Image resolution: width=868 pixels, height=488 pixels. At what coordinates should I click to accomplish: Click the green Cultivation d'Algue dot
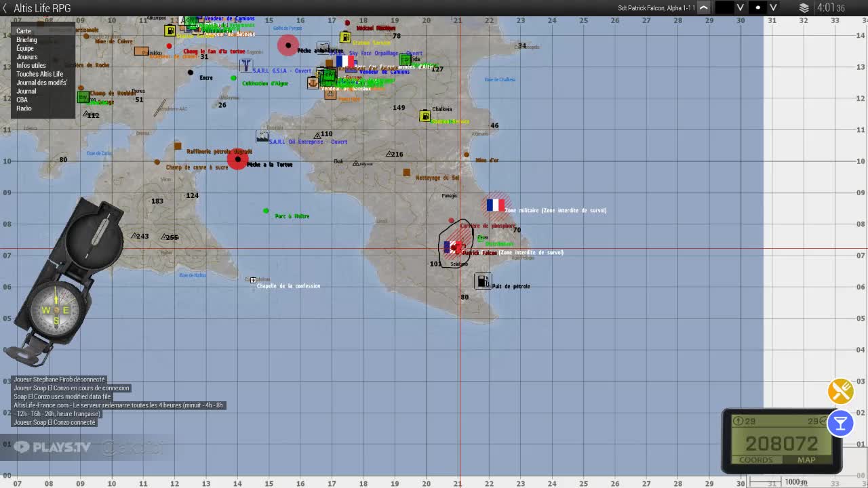(x=234, y=79)
